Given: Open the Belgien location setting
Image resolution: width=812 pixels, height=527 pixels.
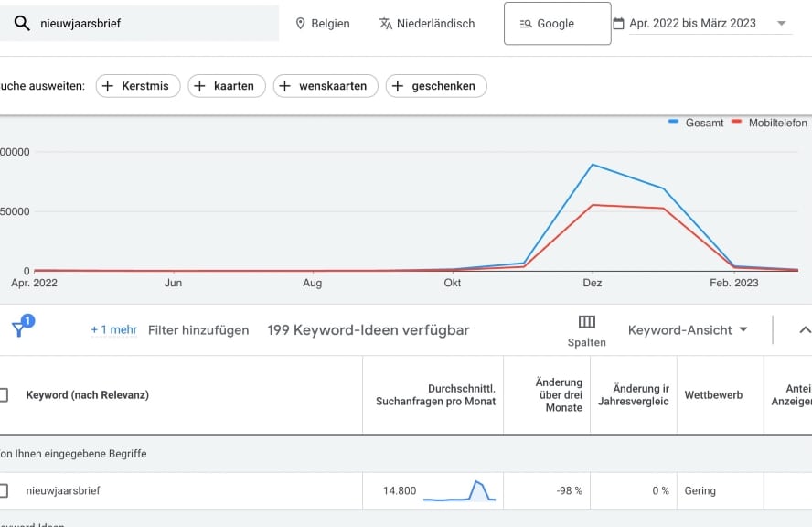Looking at the screenshot, I should pos(323,23).
